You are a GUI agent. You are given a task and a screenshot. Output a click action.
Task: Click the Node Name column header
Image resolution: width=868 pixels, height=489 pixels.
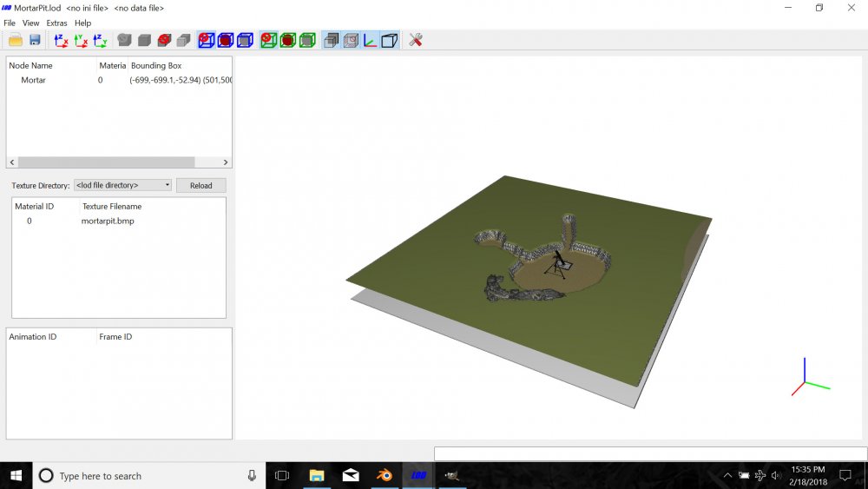point(30,65)
